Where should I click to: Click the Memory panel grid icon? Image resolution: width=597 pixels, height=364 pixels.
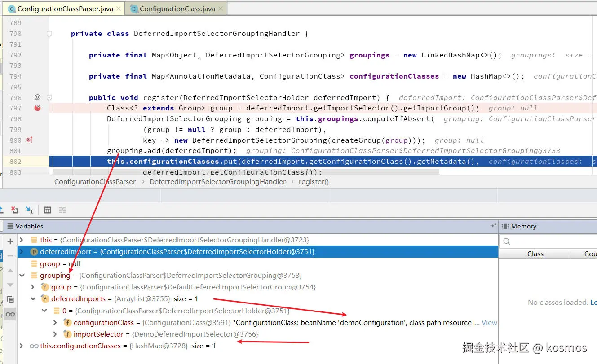(x=505, y=227)
